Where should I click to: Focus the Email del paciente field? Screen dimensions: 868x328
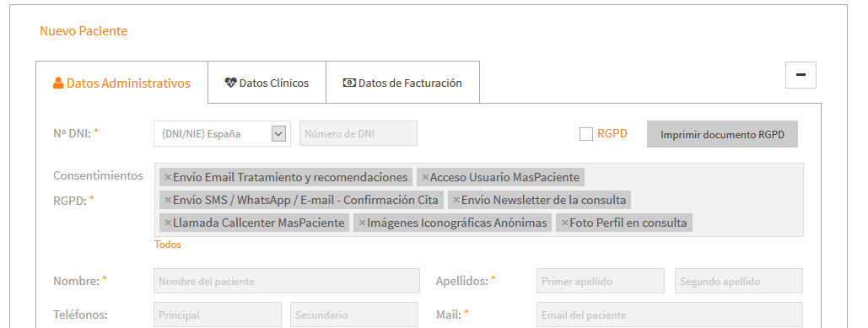tap(670, 315)
